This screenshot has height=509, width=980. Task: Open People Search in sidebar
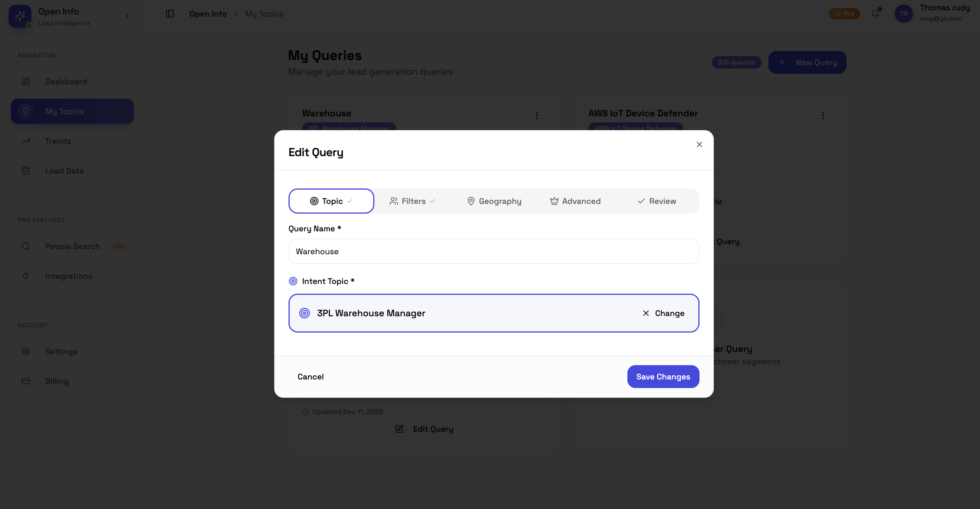coord(72,246)
